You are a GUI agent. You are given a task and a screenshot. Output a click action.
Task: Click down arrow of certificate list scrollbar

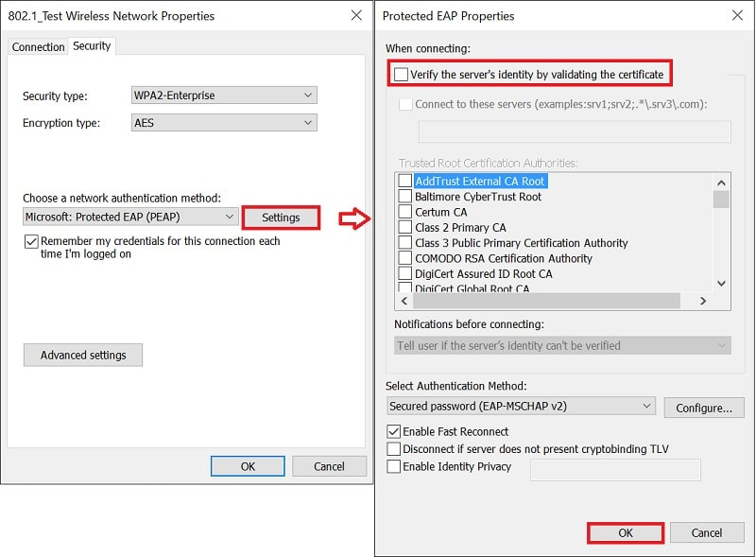tap(721, 284)
